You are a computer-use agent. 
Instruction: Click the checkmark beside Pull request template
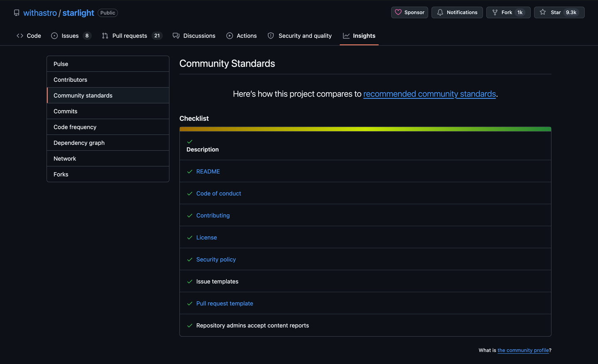pos(190,303)
